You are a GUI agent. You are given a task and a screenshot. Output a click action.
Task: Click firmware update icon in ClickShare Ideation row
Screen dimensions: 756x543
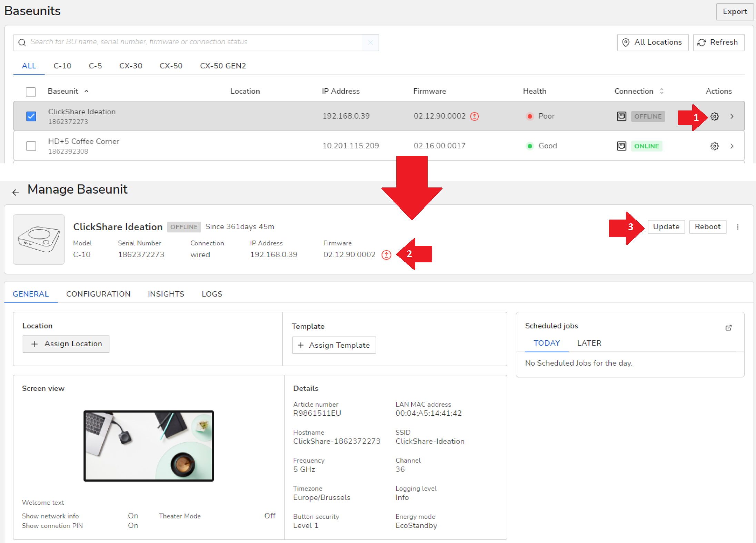(475, 116)
